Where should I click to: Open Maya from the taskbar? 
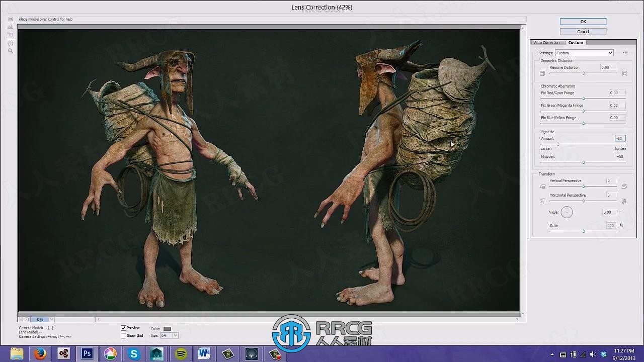(x=157, y=354)
